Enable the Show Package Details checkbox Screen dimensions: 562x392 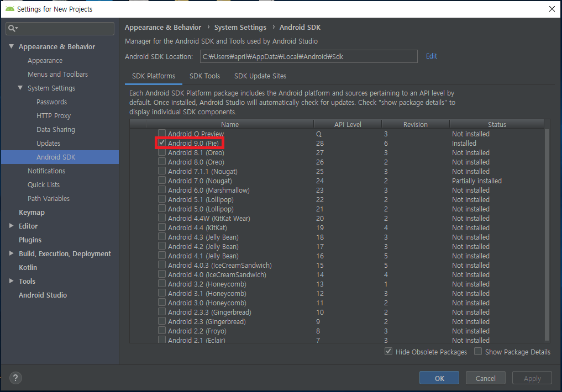pos(478,351)
